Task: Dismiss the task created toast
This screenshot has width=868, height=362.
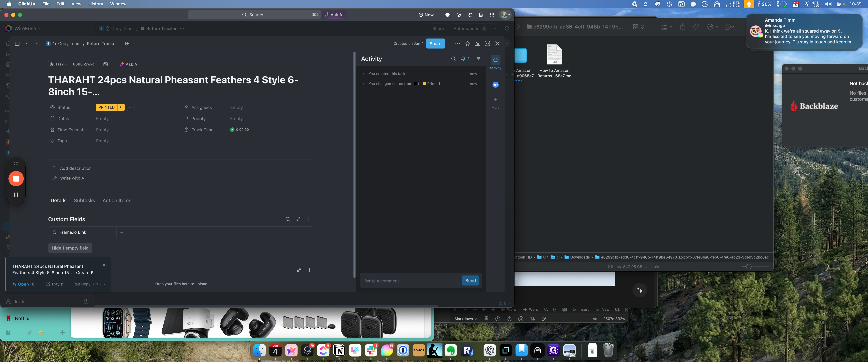Action: (x=104, y=265)
